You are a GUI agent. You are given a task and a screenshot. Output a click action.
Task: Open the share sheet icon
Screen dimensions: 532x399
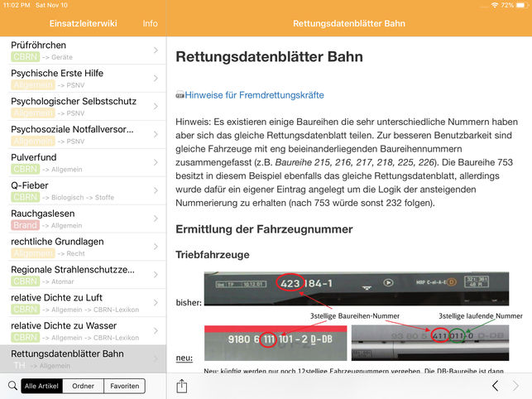[x=182, y=386]
